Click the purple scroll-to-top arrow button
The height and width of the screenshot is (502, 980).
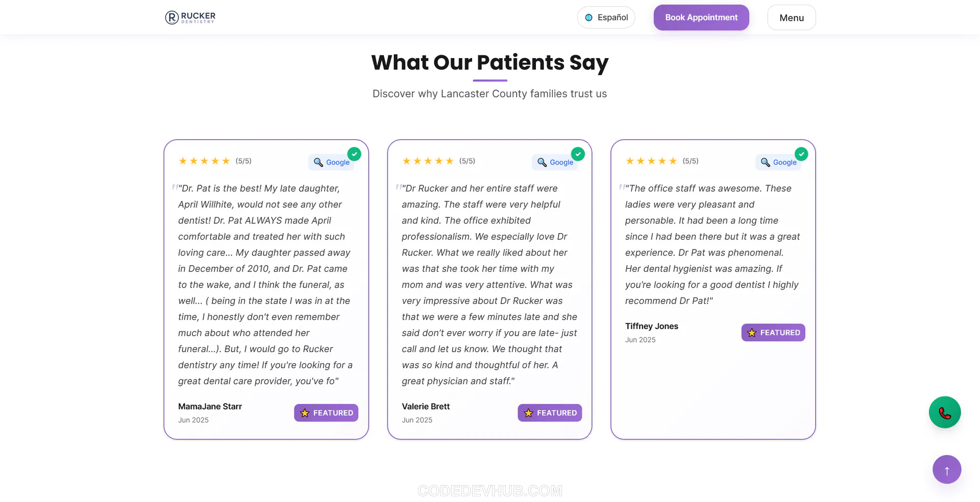[946, 469]
